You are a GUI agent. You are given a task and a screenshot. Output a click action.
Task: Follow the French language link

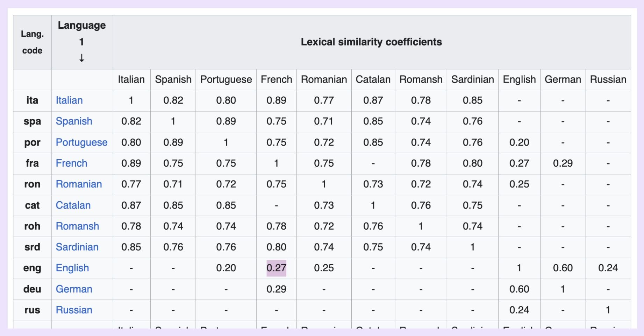(71, 163)
